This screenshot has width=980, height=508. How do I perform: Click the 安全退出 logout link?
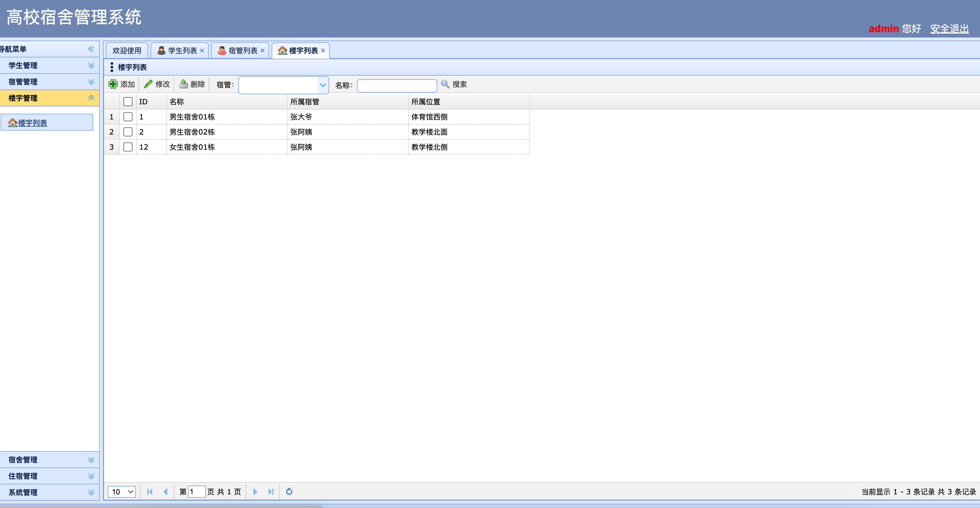(x=949, y=29)
